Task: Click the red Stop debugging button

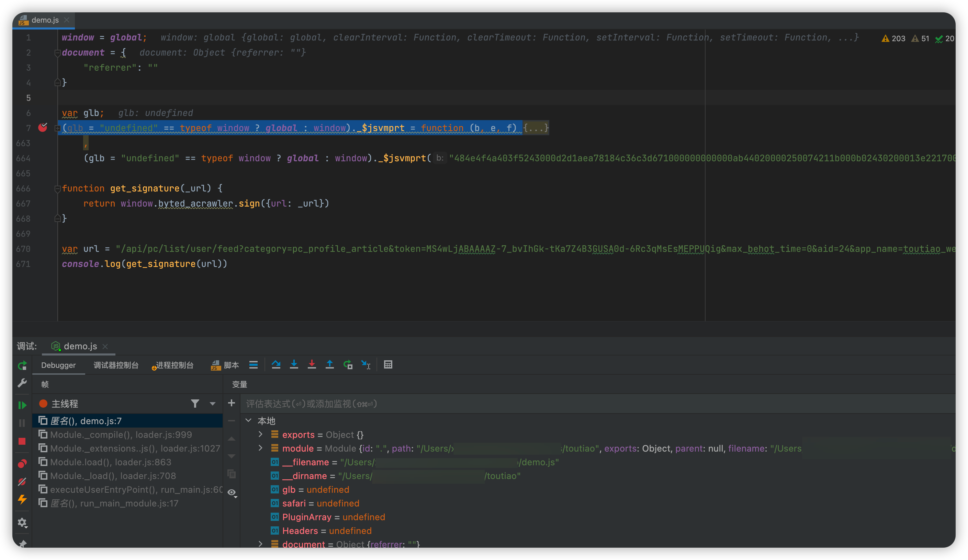Action: 22,441
